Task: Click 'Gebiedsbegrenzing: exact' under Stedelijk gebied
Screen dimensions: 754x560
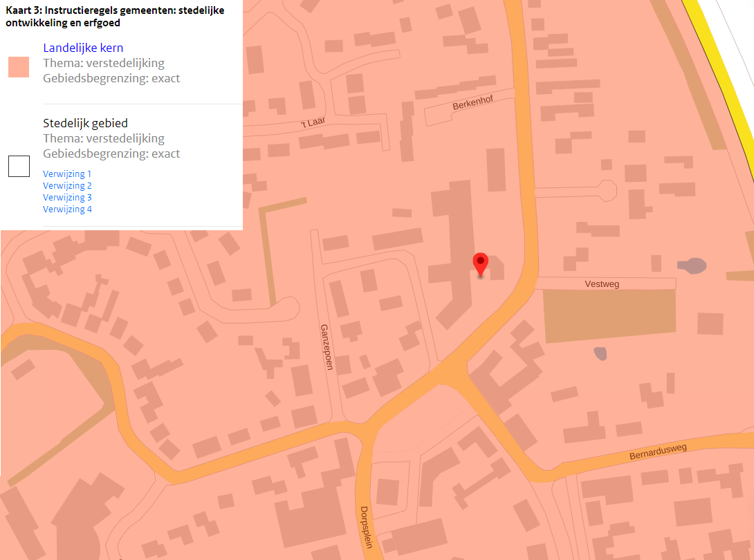Action: pyautogui.click(x=111, y=153)
